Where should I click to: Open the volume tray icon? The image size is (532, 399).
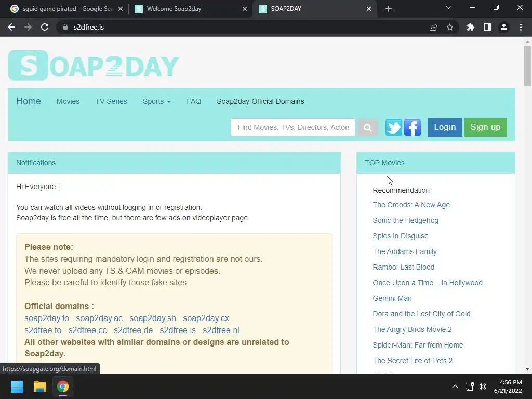pos(482,387)
